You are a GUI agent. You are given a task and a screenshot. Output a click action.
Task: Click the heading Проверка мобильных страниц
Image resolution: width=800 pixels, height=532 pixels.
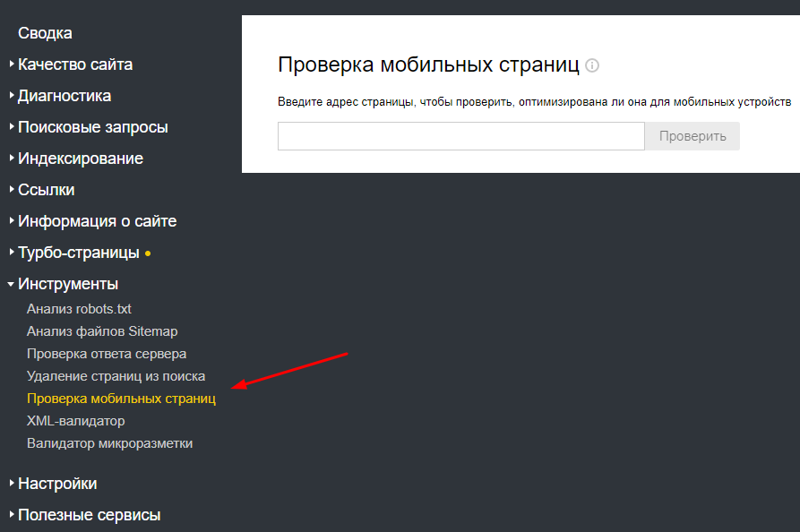pos(428,65)
